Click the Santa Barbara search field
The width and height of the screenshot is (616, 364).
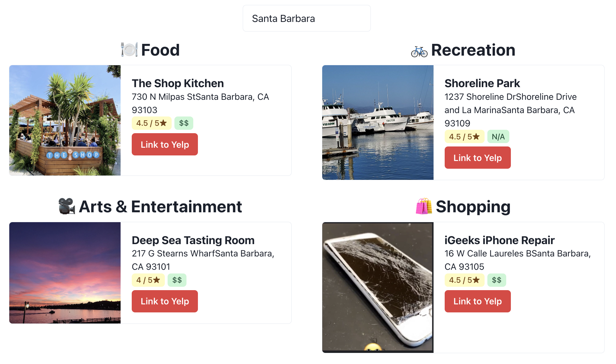[306, 19]
